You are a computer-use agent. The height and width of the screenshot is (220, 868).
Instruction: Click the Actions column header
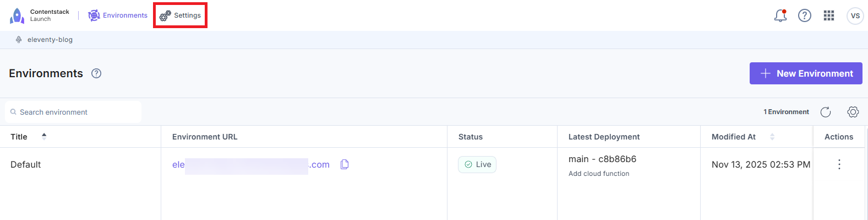(839, 137)
